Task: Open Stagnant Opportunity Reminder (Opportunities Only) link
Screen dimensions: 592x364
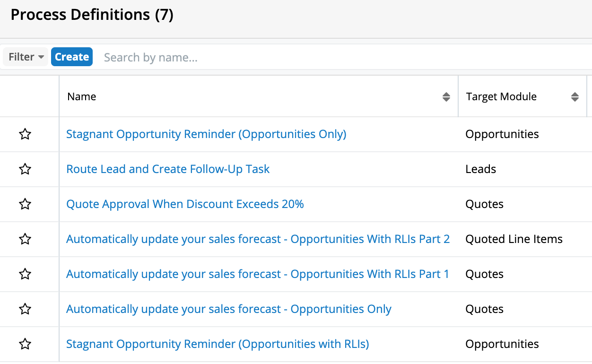Action: coord(206,134)
